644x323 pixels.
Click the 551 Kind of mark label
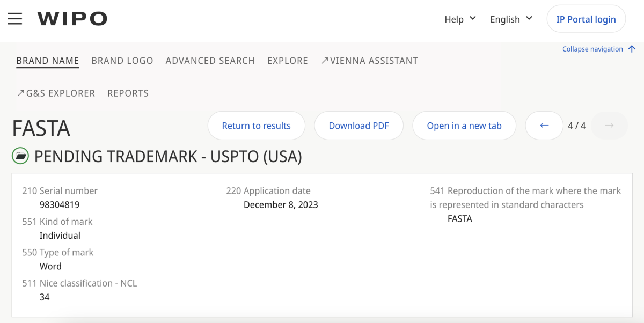coord(57,222)
